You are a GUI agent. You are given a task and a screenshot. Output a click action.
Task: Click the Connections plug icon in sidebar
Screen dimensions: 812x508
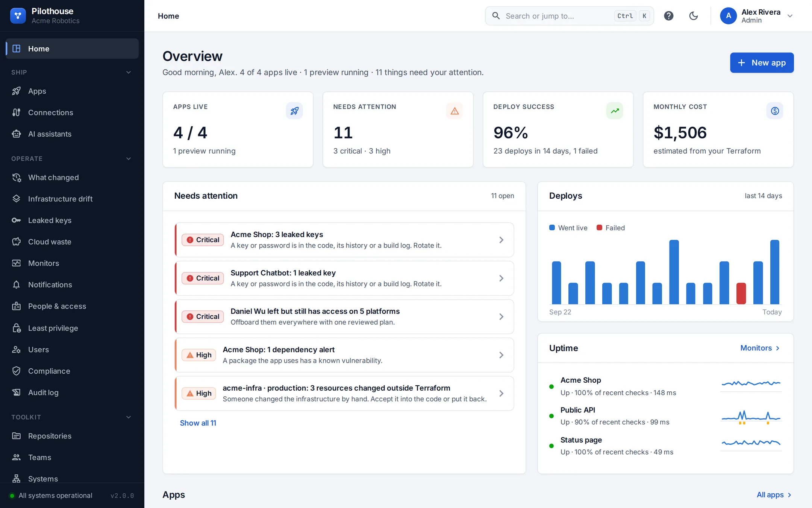(16, 113)
